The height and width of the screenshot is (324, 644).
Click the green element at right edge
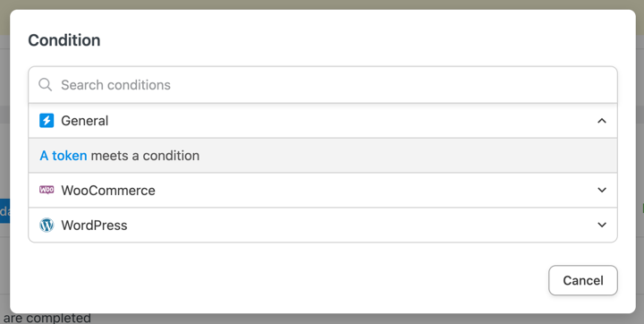coord(642,209)
